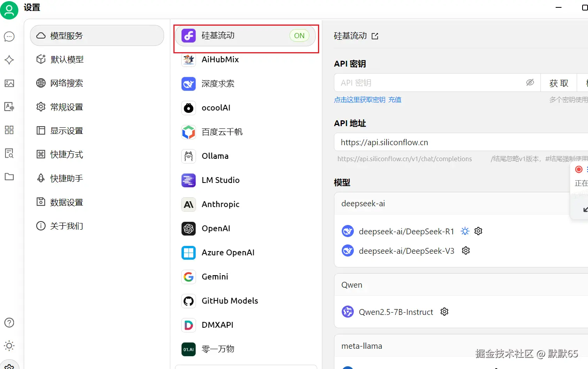Toggle the light/dark theme sun icon
This screenshot has height=369, width=588.
9,346
